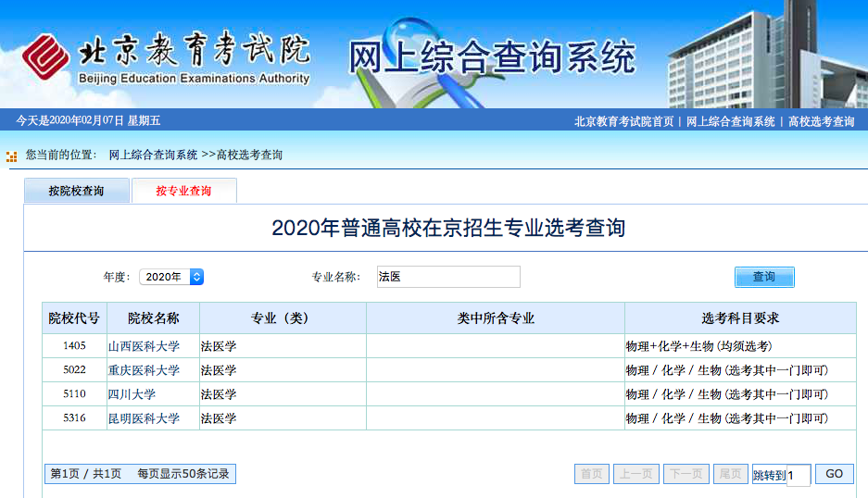Click the small location breadcrumb icon
This screenshot has height=498, width=868.
point(12,156)
